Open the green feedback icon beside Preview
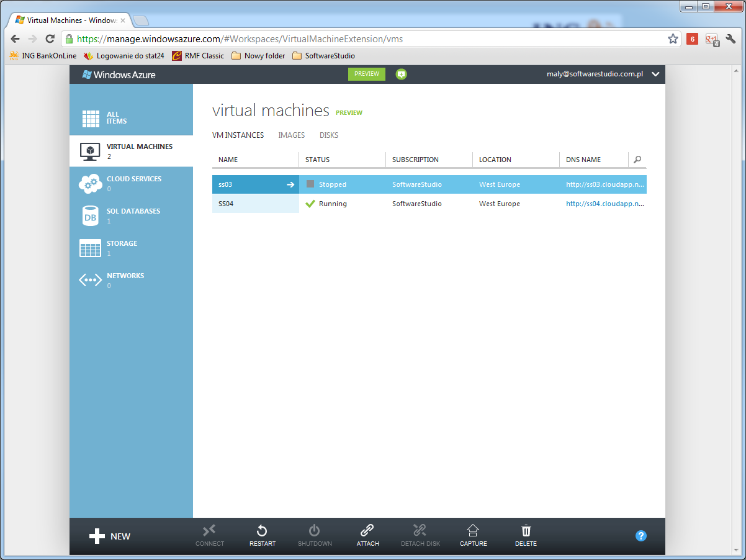 401,75
